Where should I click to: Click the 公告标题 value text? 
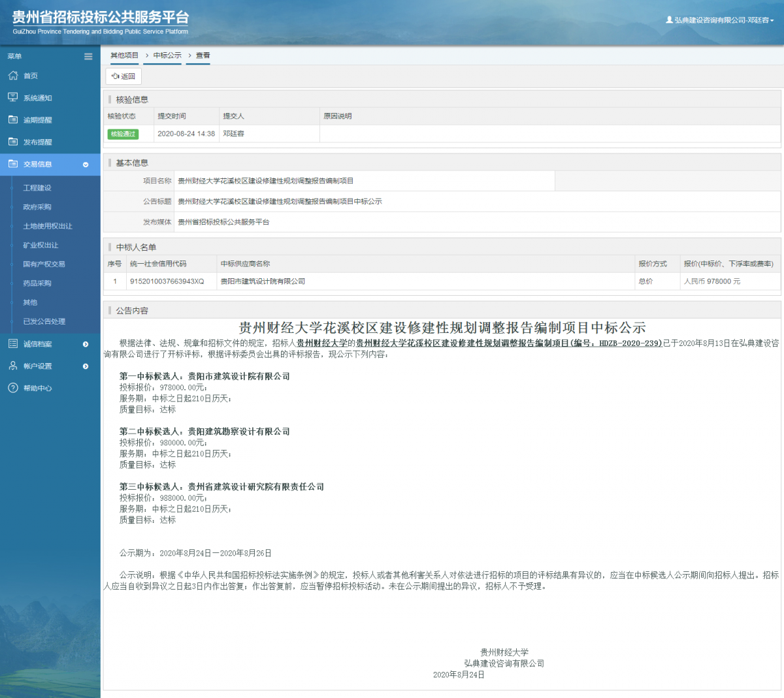(280, 202)
